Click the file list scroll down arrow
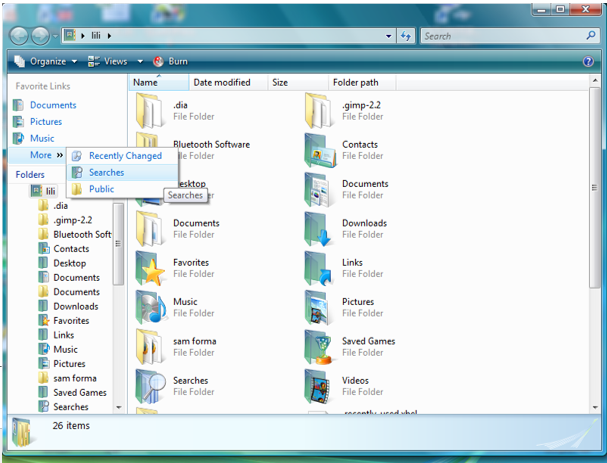 point(595,407)
